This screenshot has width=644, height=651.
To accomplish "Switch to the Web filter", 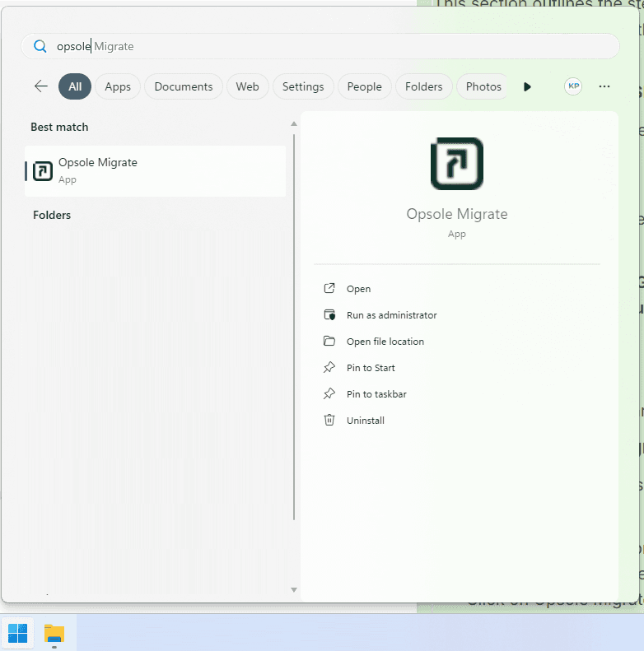I will 247,86.
